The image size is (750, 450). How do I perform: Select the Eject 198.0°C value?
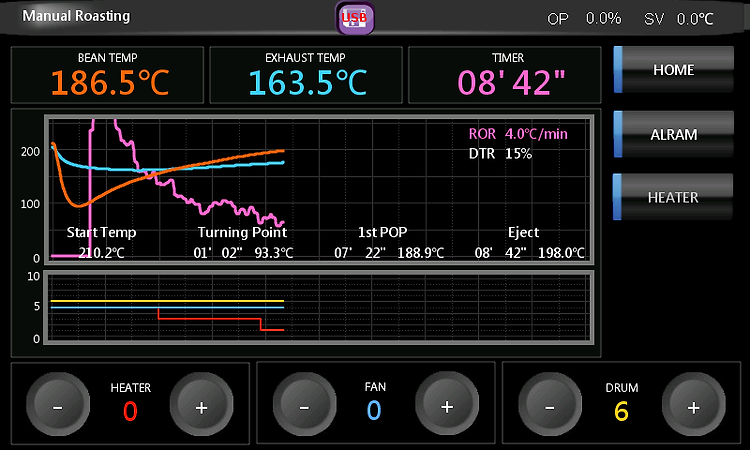coord(561,252)
